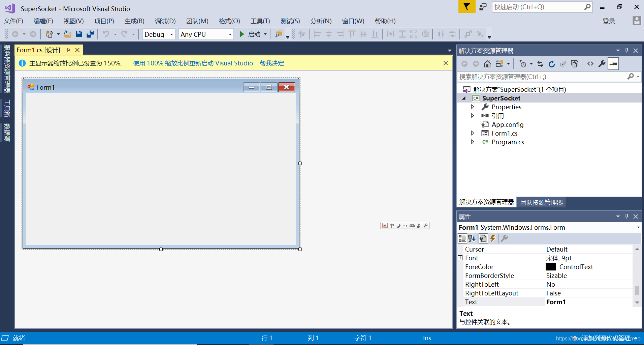Open the 视图(V) menu
This screenshot has width=644, height=345.
[x=73, y=21]
